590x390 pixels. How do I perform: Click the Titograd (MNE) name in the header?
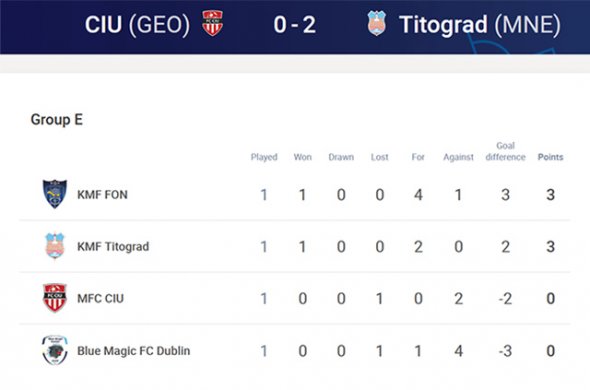coord(480,25)
